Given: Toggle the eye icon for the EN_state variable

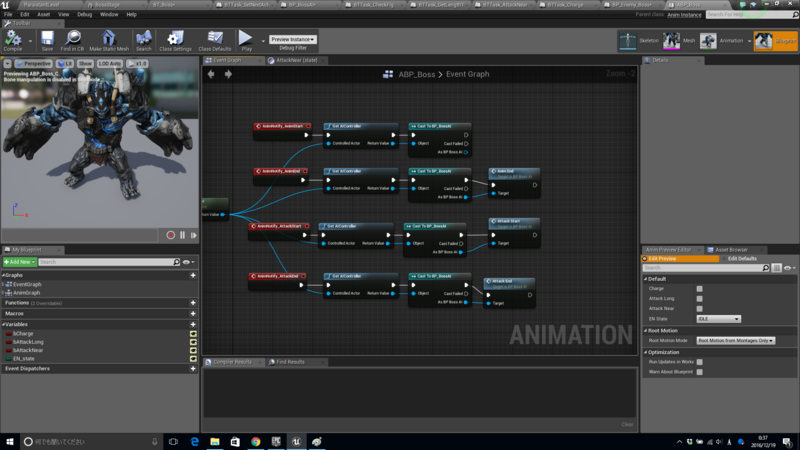Looking at the screenshot, I should (x=193, y=359).
